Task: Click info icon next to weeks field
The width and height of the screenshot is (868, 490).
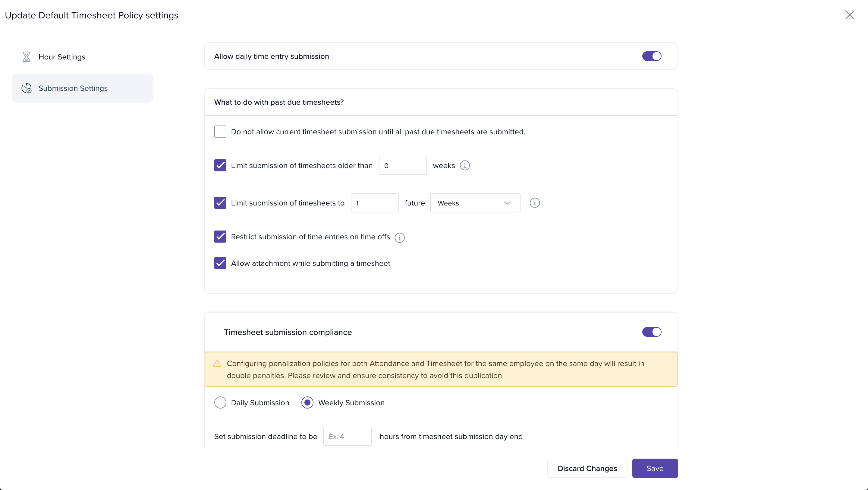Action: 465,166
